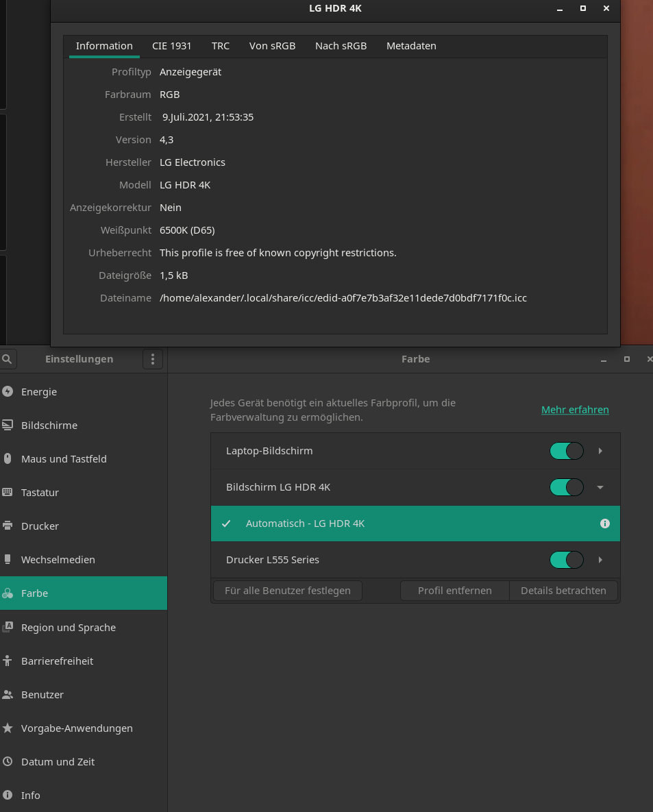
Task: Minimize the Farbe settings window
Action: [x=604, y=359]
